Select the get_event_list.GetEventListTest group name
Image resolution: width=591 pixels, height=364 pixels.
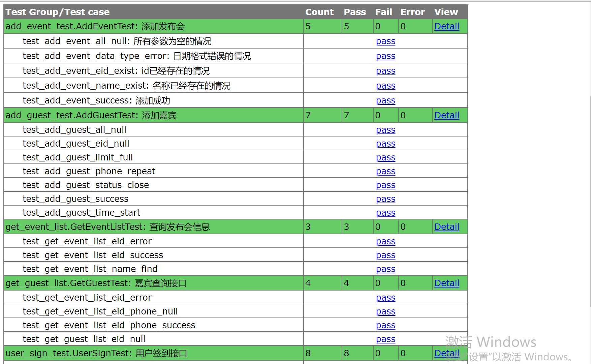tap(107, 227)
